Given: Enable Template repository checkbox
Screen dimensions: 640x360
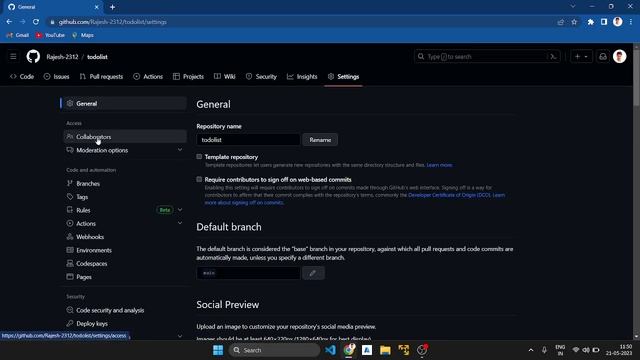Looking at the screenshot, I should [x=199, y=157].
